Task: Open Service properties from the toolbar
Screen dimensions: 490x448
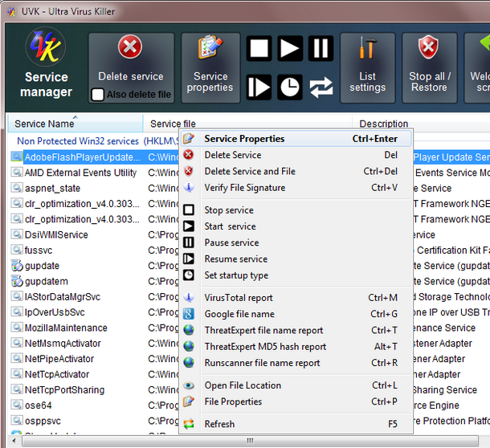Action: pyautogui.click(x=210, y=67)
